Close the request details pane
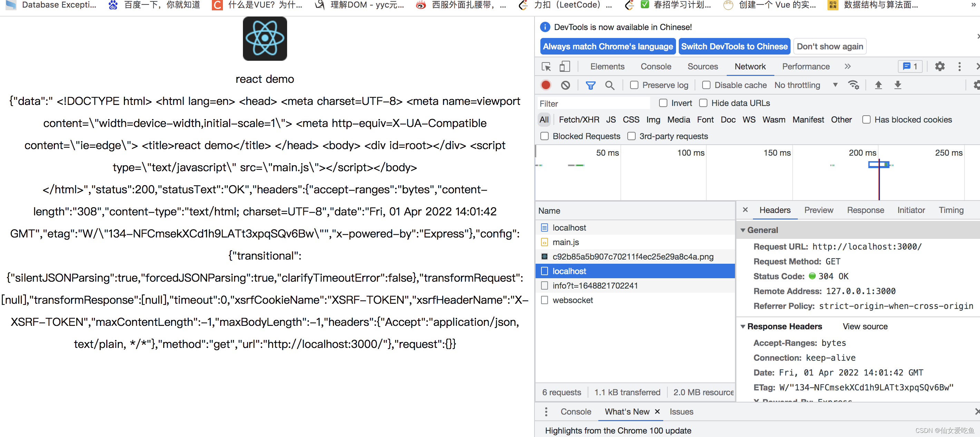Image resolution: width=980 pixels, height=437 pixels. pyautogui.click(x=745, y=210)
